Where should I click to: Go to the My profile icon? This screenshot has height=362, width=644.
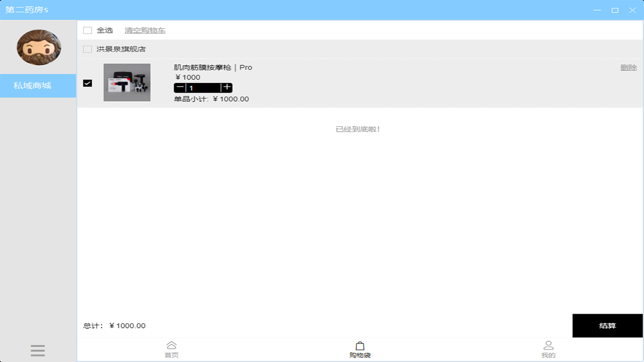pyautogui.click(x=548, y=345)
